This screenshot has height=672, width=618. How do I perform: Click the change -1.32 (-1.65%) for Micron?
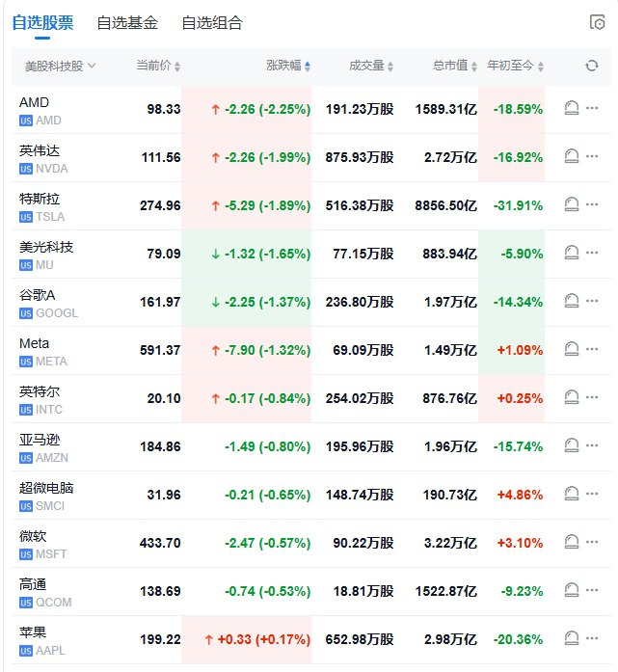267,254
